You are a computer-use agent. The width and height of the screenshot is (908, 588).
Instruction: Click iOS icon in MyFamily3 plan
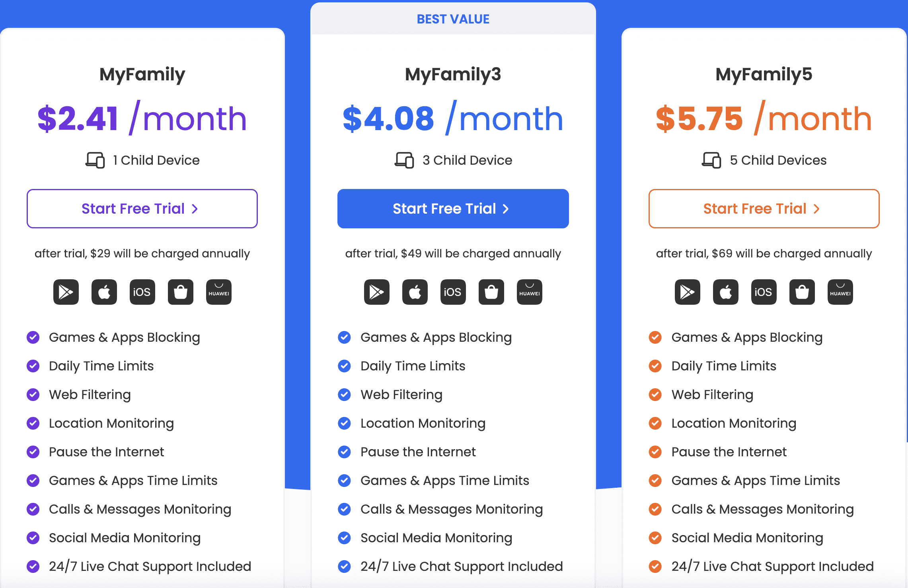[x=453, y=292]
